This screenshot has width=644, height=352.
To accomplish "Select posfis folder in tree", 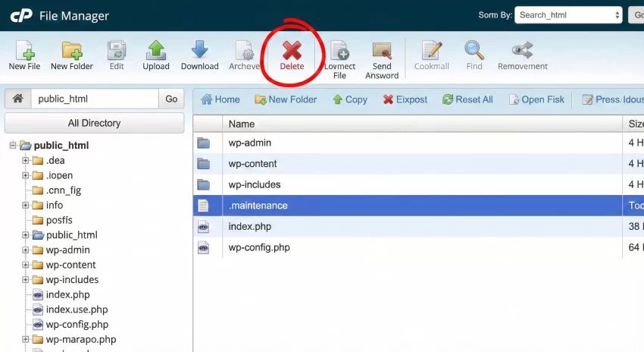I will (52, 220).
